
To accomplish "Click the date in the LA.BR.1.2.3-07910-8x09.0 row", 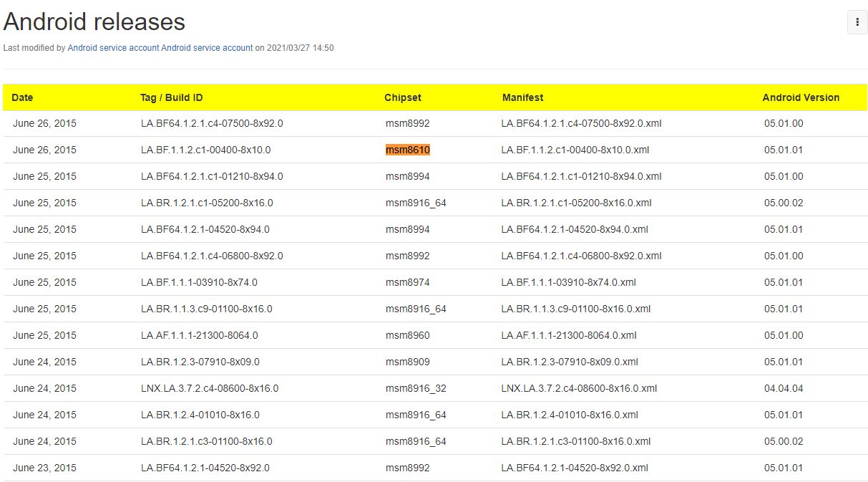I will (x=44, y=362).
